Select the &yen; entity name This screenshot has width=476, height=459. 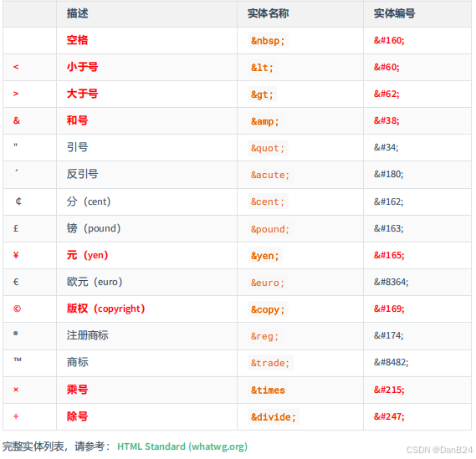click(265, 256)
